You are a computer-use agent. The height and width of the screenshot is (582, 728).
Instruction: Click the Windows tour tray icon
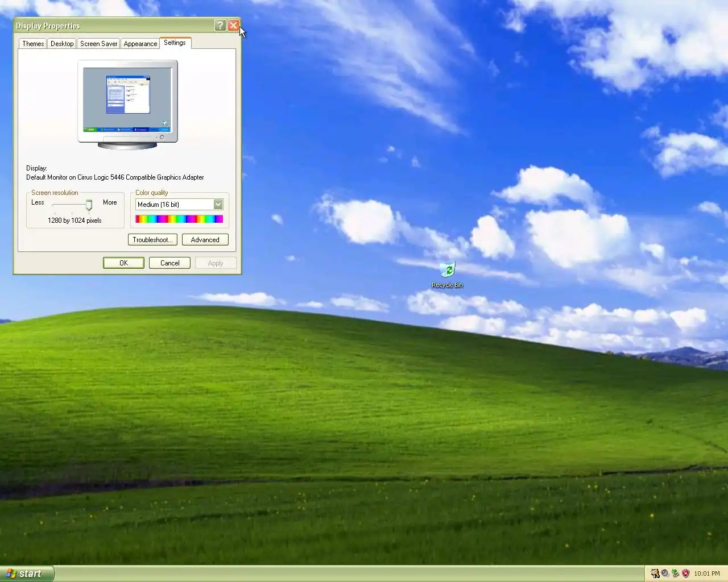[x=655, y=573]
